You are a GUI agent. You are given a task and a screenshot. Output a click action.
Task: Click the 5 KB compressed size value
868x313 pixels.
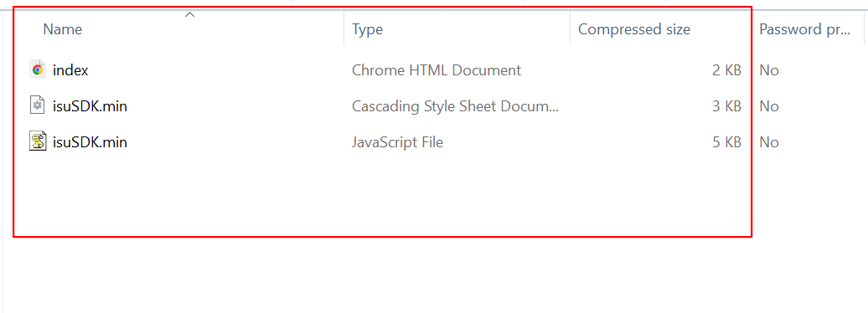[726, 142]
